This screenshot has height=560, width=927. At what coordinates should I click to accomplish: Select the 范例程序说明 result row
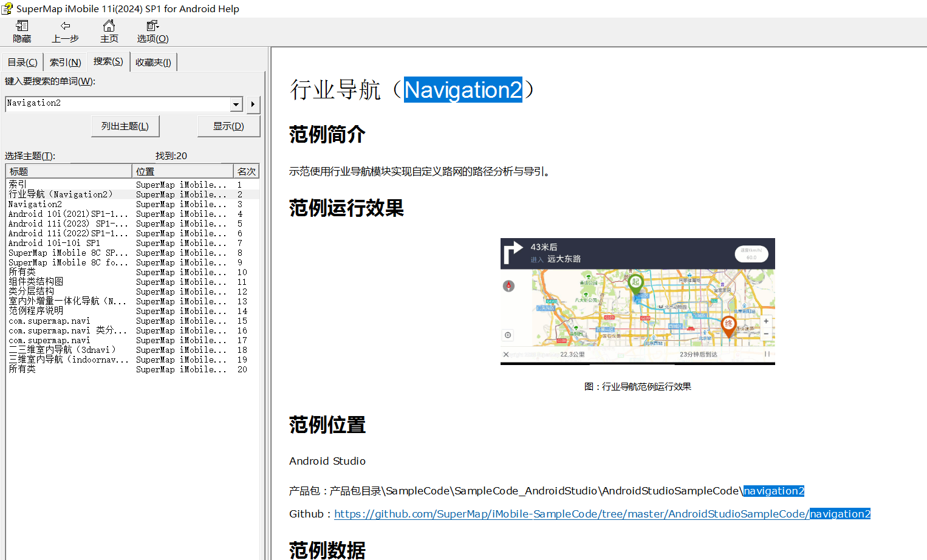point(132,311)
